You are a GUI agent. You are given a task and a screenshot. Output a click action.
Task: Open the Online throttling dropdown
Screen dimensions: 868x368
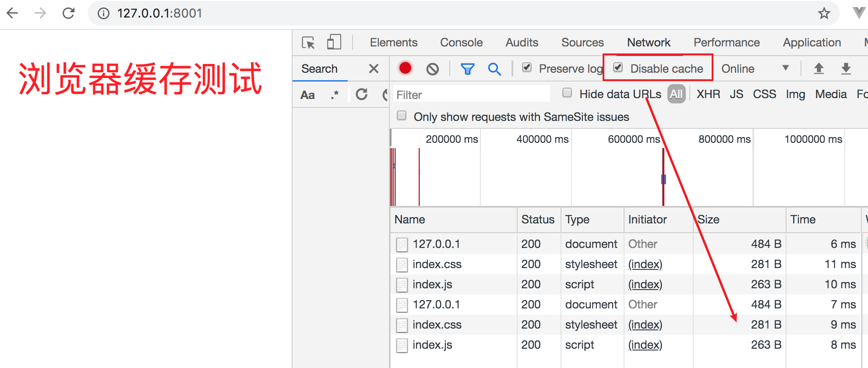tap(755, 69)
